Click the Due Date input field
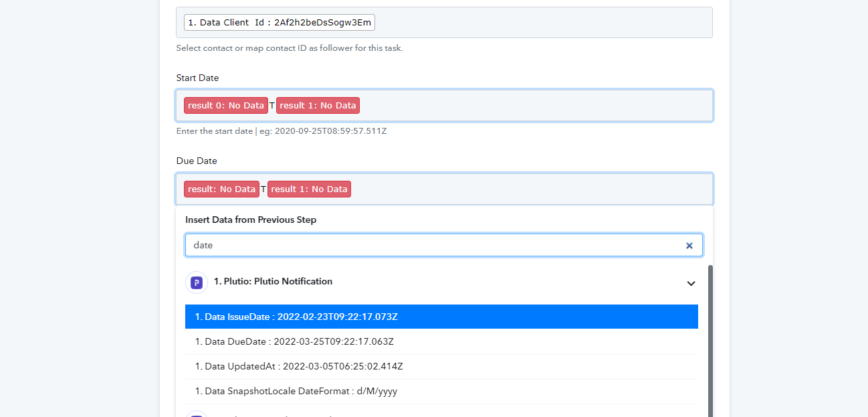Screen dimensions: 868x417 click(x=444, y=189)
